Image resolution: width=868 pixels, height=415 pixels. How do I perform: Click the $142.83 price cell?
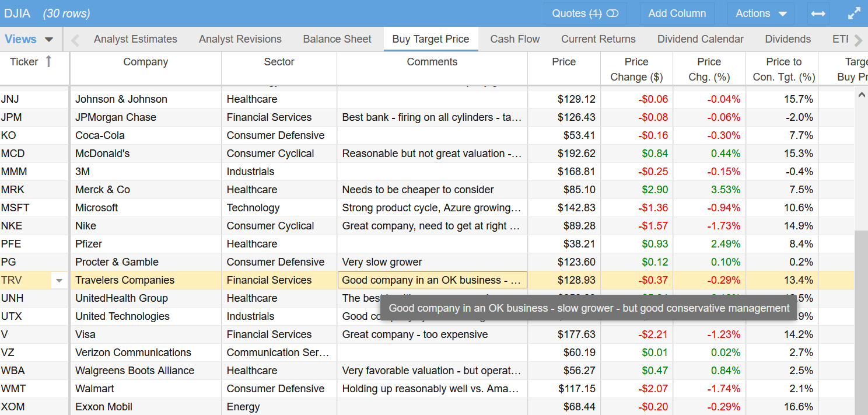[564, 208]
